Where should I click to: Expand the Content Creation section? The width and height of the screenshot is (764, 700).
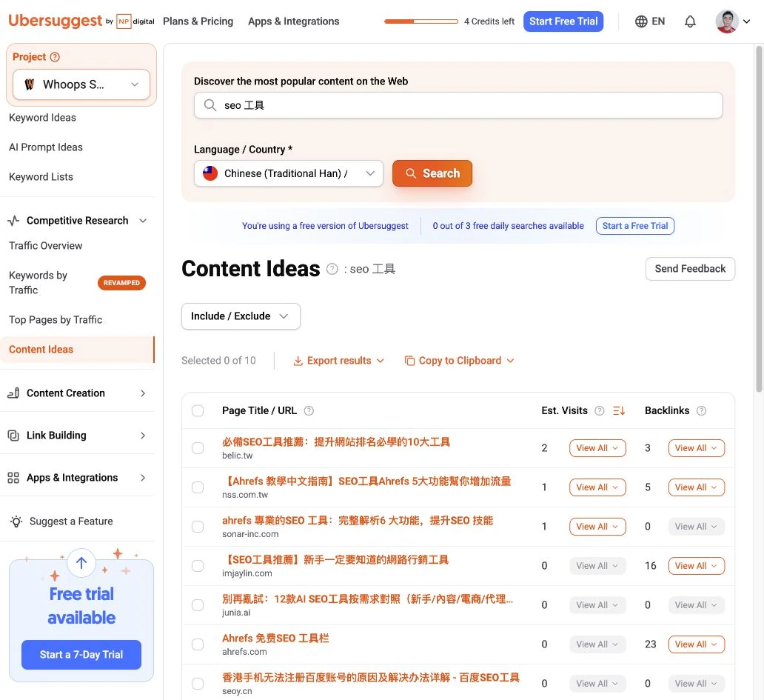tap(143, 393)
